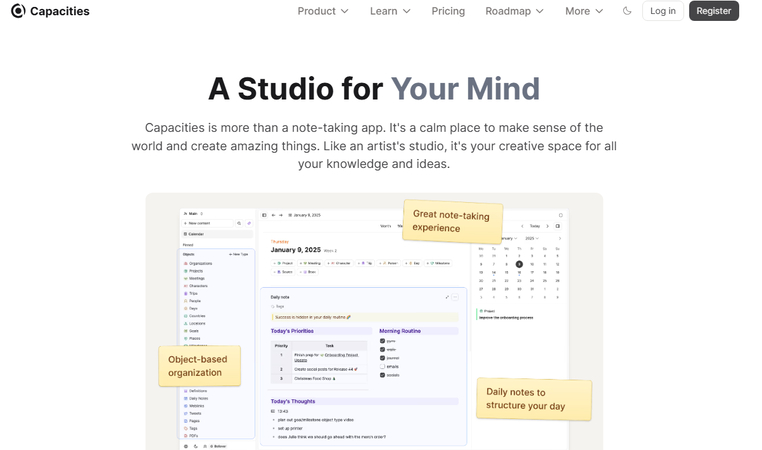This screenshot has width=762, height=450.
Task: Click the settings gear icon at the sidebar bottom
Action: click(186, 446)
